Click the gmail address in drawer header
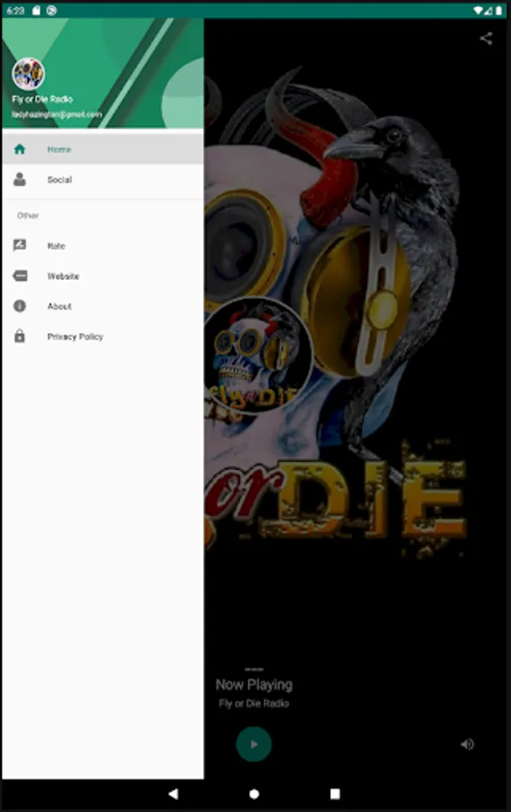This screenshot has height=812, width=511. [57, 114]
